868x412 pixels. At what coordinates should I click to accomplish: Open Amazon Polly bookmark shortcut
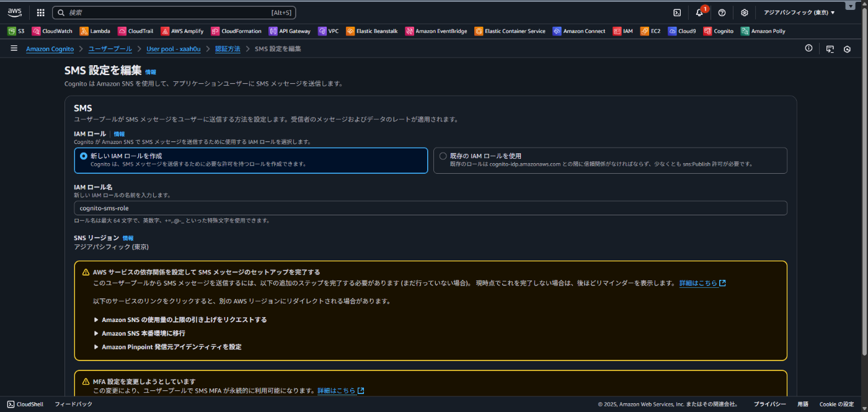(763, 31)
